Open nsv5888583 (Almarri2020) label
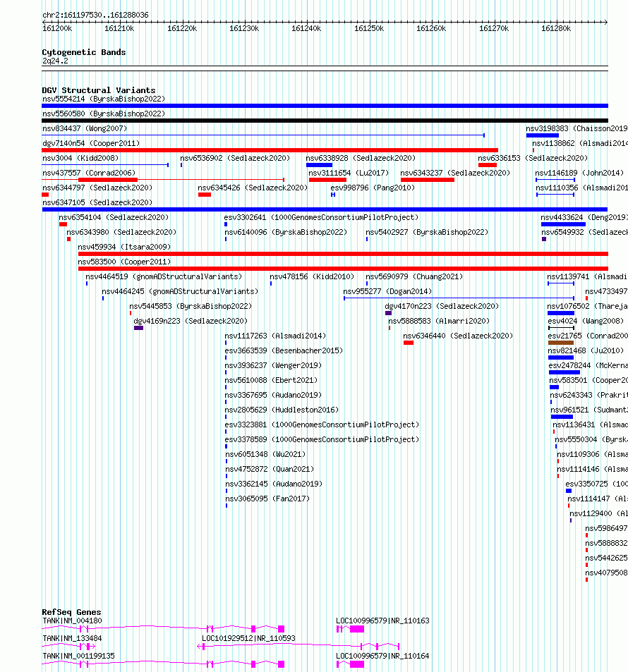The height and width of the screenshot is (672, 628). tap(439, 321)
